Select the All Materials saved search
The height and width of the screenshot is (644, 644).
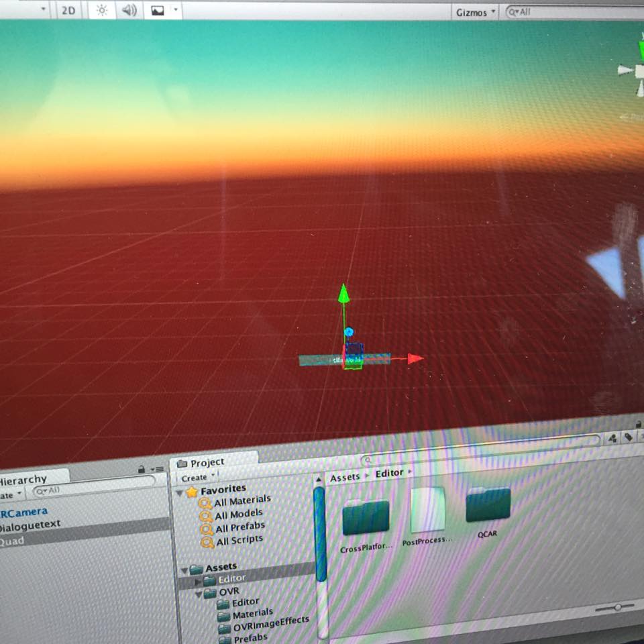[x=242, y=500]
